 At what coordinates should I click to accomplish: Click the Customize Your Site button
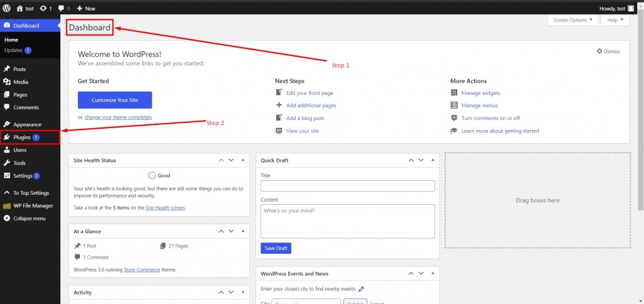click(x=115, y=100)
